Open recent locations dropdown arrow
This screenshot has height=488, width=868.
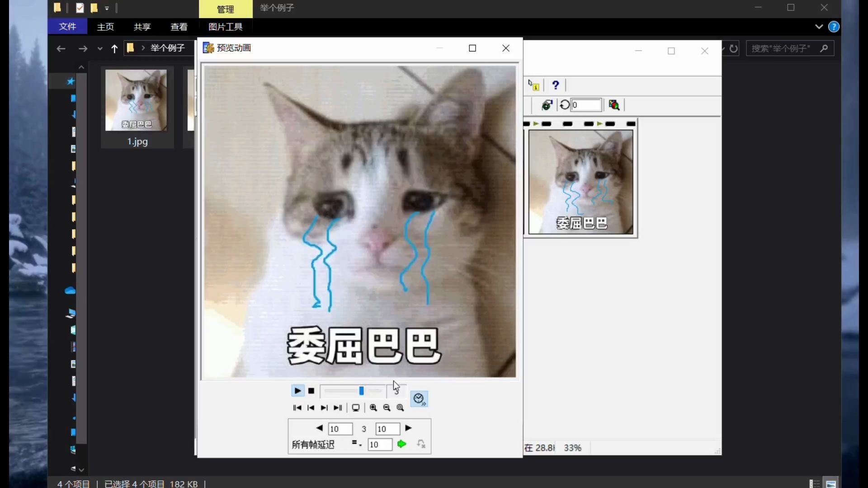[x=100, y=49]
